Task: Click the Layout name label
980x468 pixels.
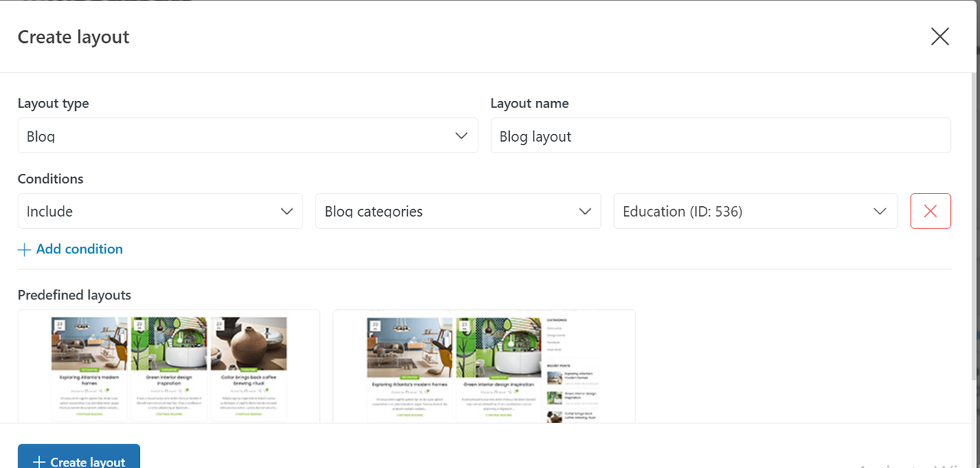Action: [530, 103]
